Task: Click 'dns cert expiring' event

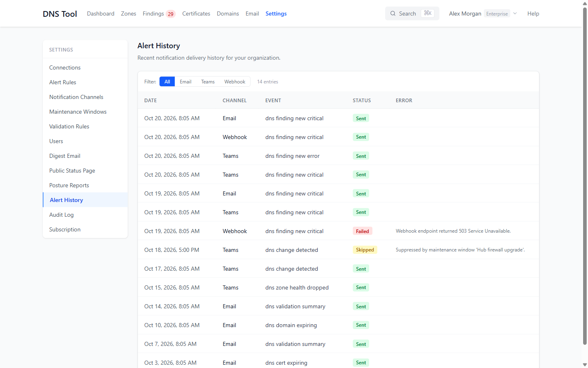Action: pyautogui.click(x=286, y=363)
